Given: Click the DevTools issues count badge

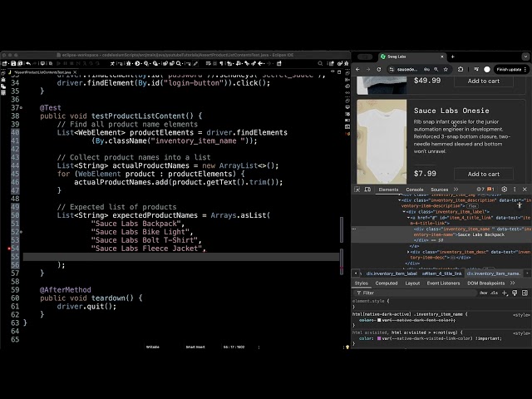Looking at the screenshot, I should [490, 190].
